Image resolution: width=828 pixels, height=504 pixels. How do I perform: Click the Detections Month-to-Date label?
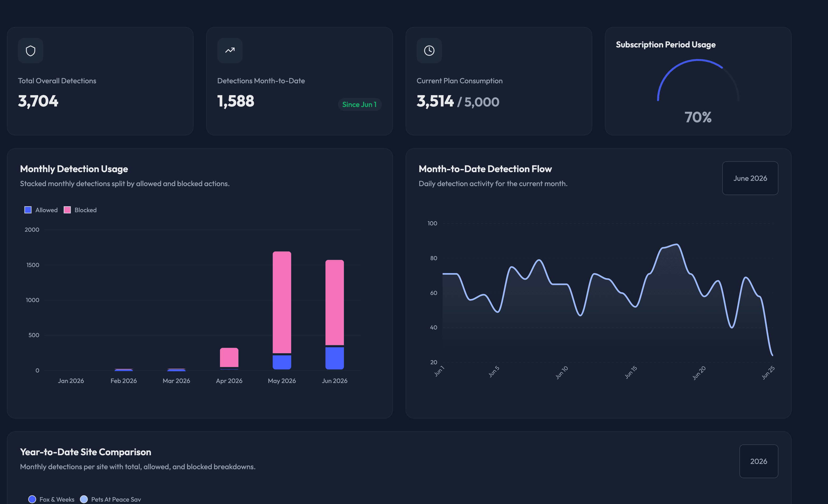[261, 81]
